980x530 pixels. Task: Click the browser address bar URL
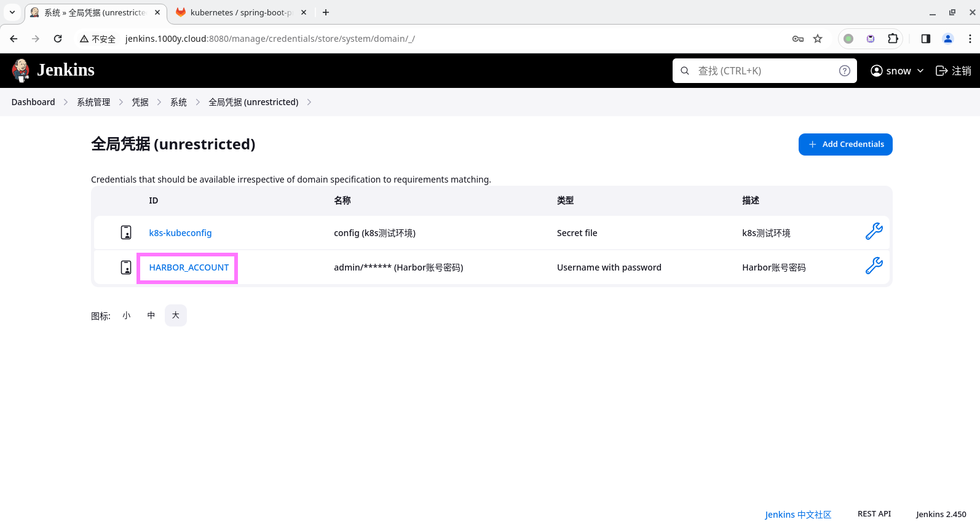(270, 39)
